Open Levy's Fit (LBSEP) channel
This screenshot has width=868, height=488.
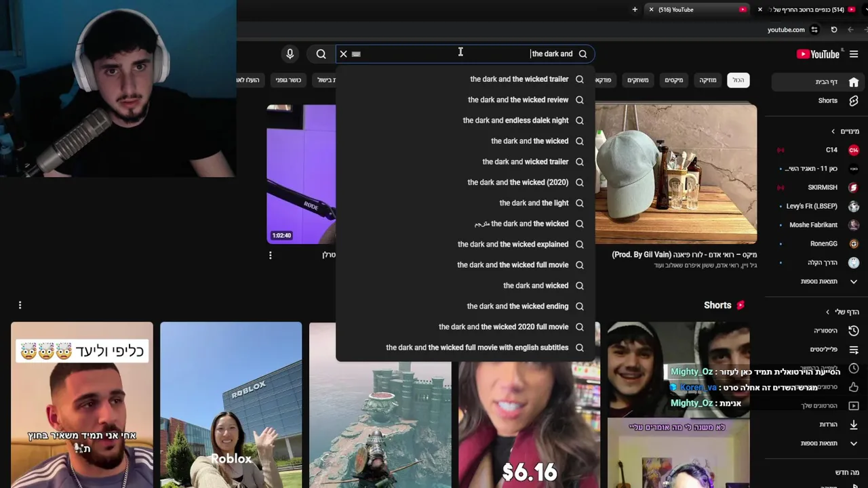tap(817, 206)
